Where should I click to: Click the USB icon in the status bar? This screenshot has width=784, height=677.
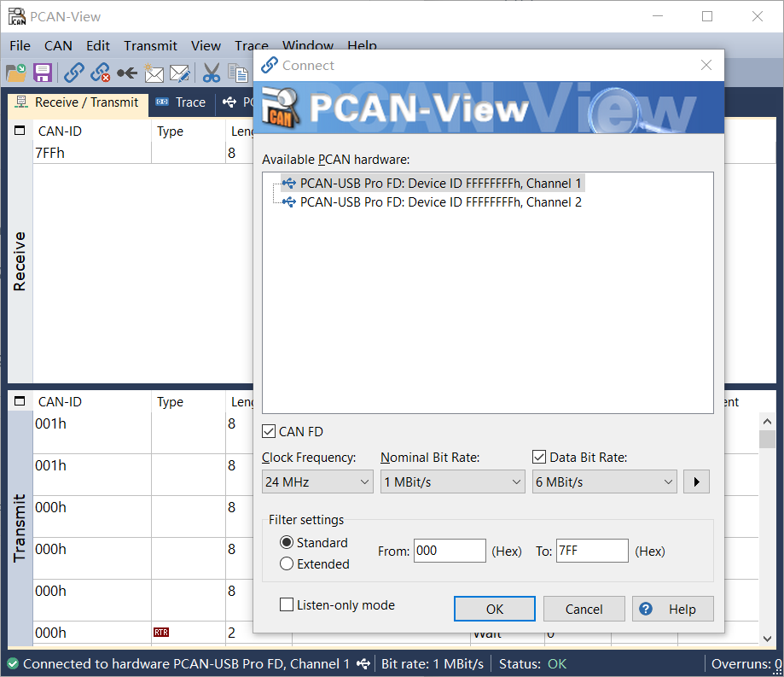click(x=363, y=664)
